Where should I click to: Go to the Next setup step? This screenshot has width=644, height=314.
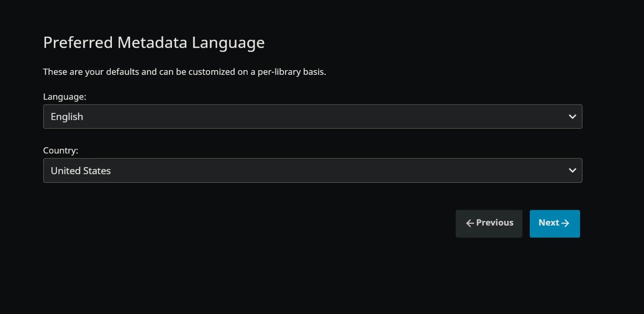click(555, 224)
